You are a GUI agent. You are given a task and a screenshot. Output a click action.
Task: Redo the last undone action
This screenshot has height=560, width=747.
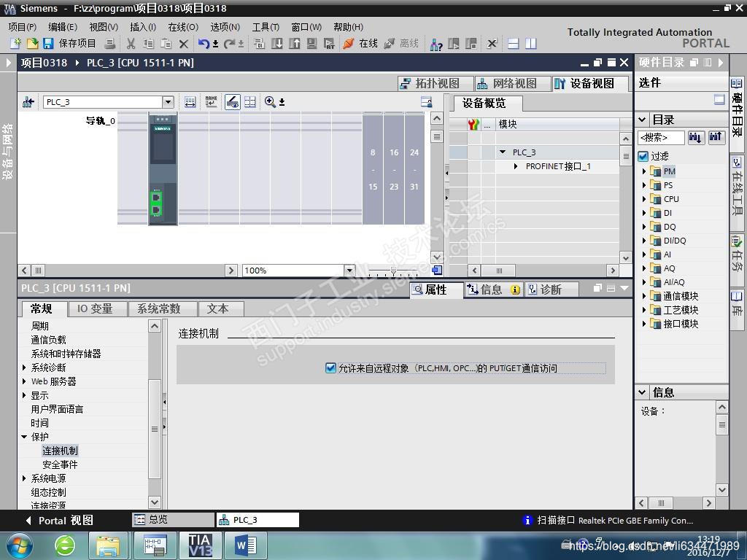(230, 44)
